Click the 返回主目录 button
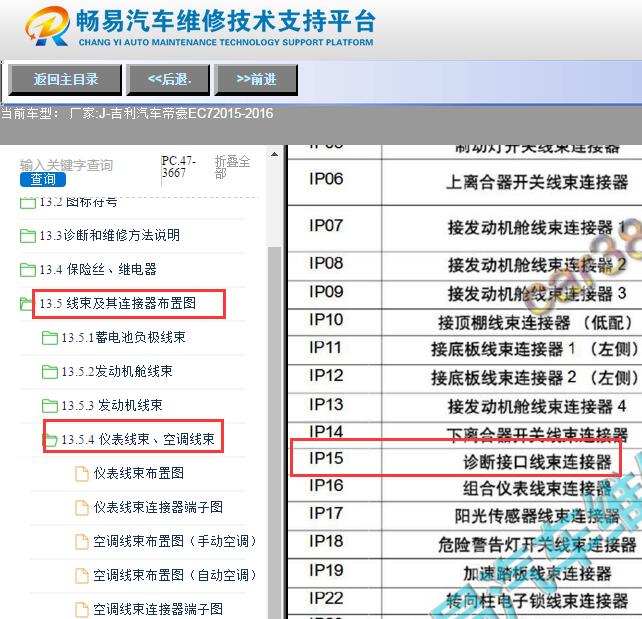The width and height of the screenshot is (642, 619). 65,79
